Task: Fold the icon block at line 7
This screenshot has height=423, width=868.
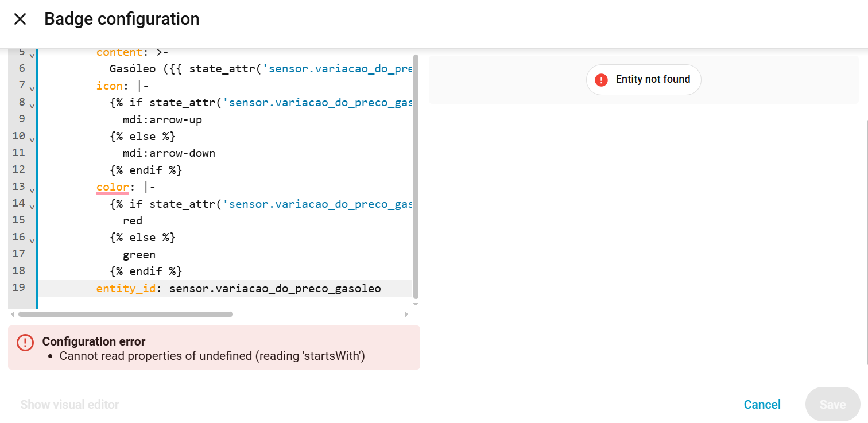Action: pyautogui.click(x=32, y=89)
